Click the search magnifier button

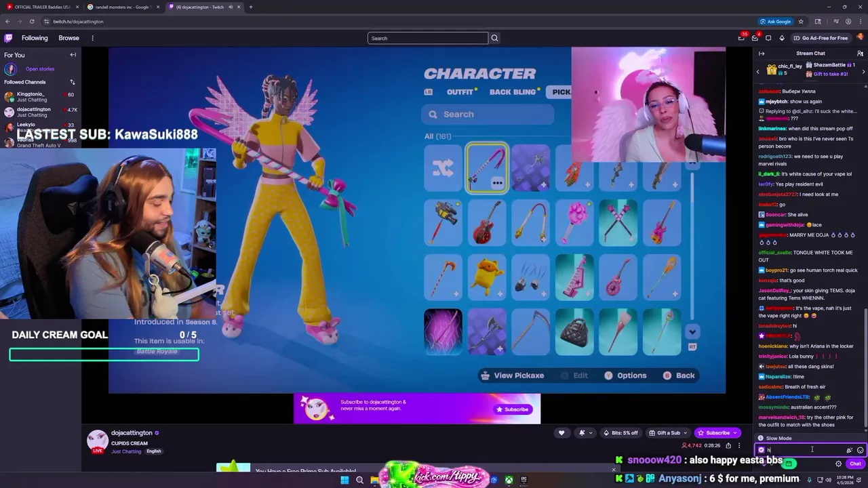click(494, 38)
